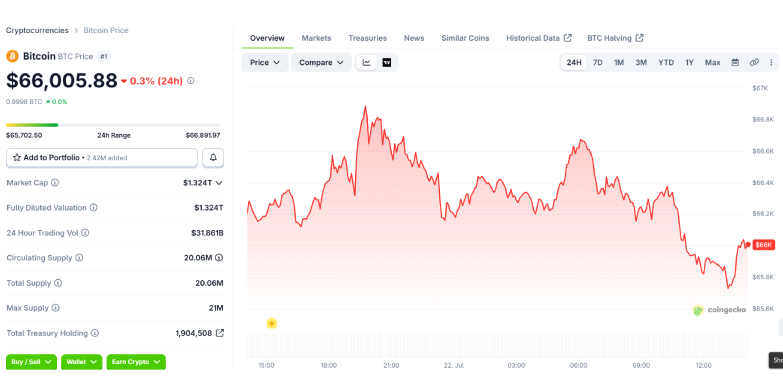This screenshot has width=783, height=388.
Task: Switch to TradingView chart icon
Action: 387,62
